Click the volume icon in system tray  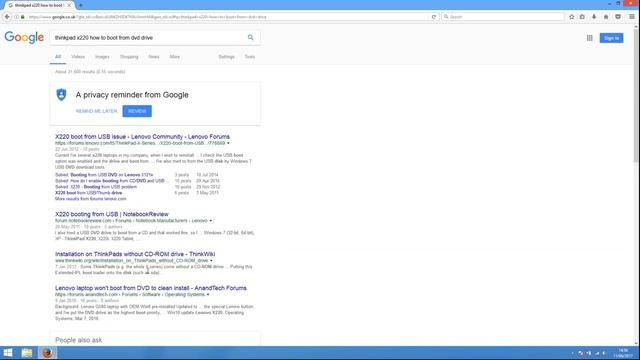pos(604,353)
